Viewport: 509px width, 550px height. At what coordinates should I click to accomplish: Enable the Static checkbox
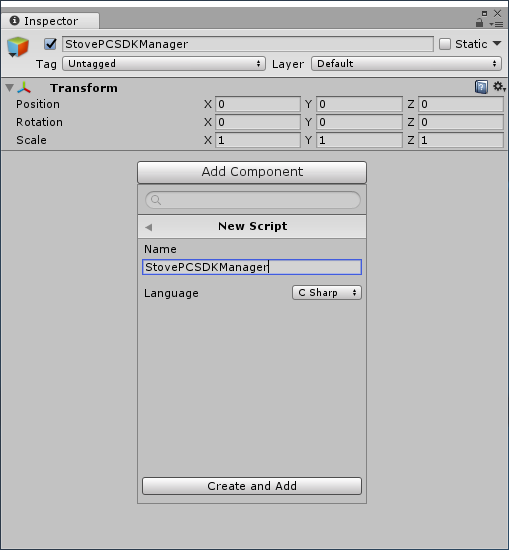click(445, 44)
